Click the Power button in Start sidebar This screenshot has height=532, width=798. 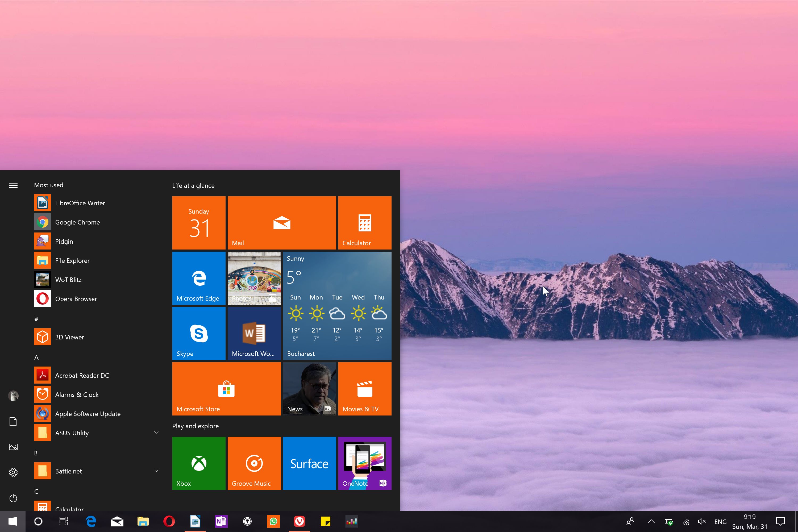tap(13, 498)
